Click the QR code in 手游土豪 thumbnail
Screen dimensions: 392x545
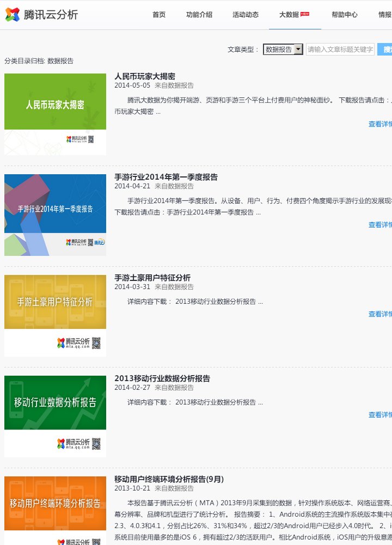96,343
